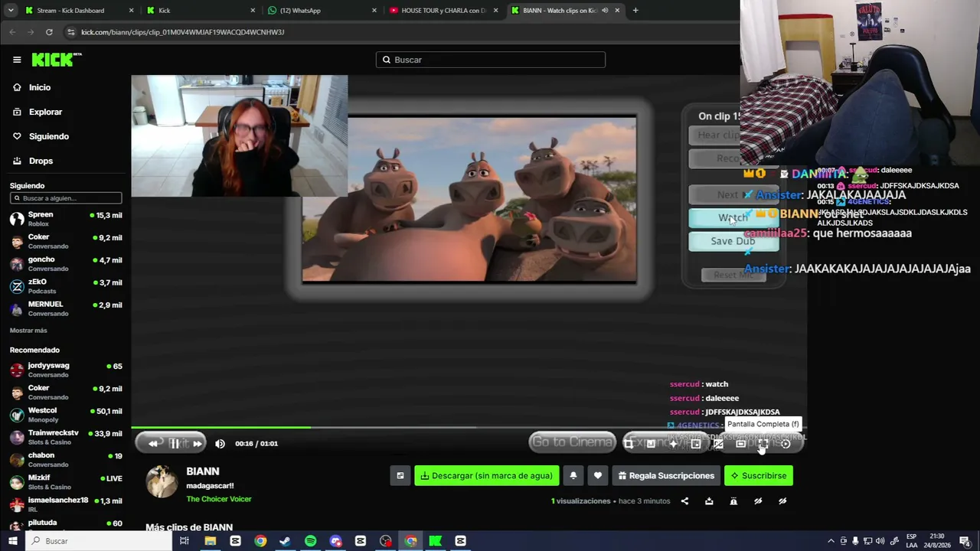Open zEkO's channel from following list
Screen dimensions: 980x551
(66, 285)
